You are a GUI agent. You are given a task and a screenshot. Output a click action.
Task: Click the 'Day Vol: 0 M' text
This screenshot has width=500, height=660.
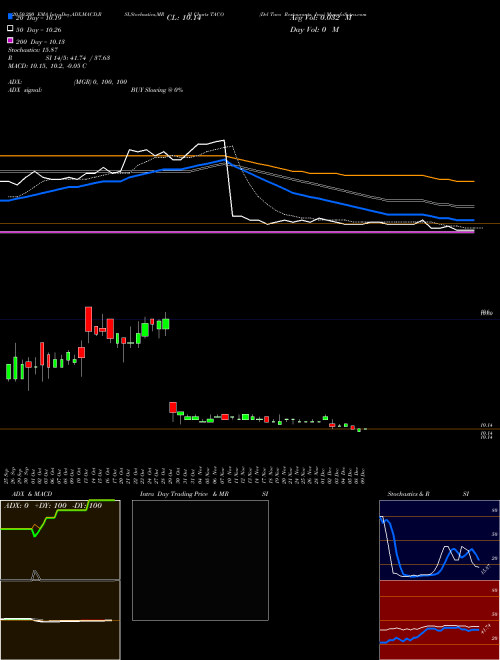pos(314,30)
